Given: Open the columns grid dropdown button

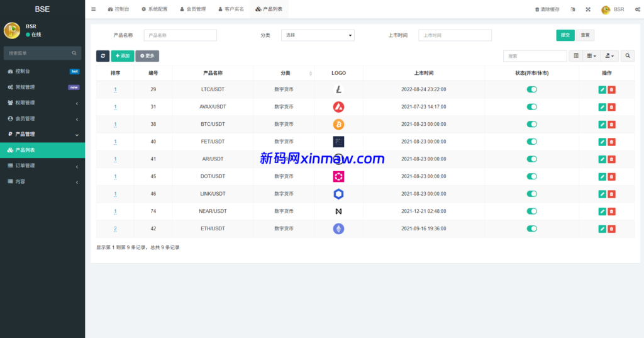Looking at the screenshot, I should click(591, 56).
